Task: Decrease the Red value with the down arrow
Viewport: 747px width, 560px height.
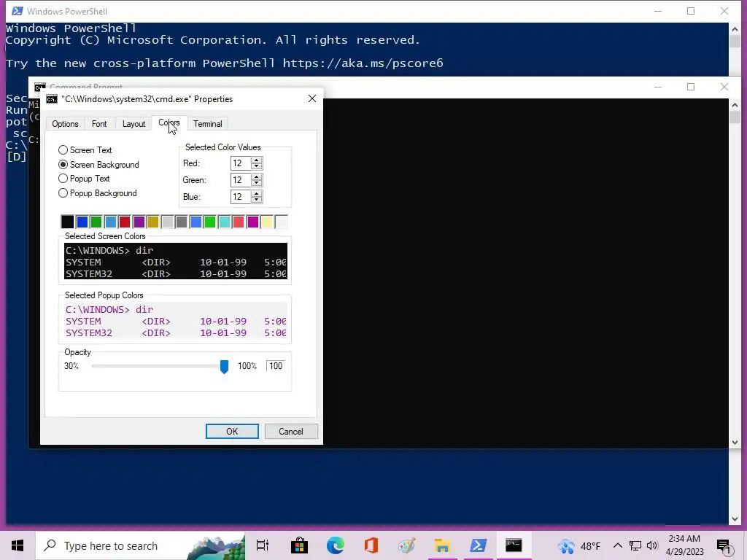Action: (256, 167)
